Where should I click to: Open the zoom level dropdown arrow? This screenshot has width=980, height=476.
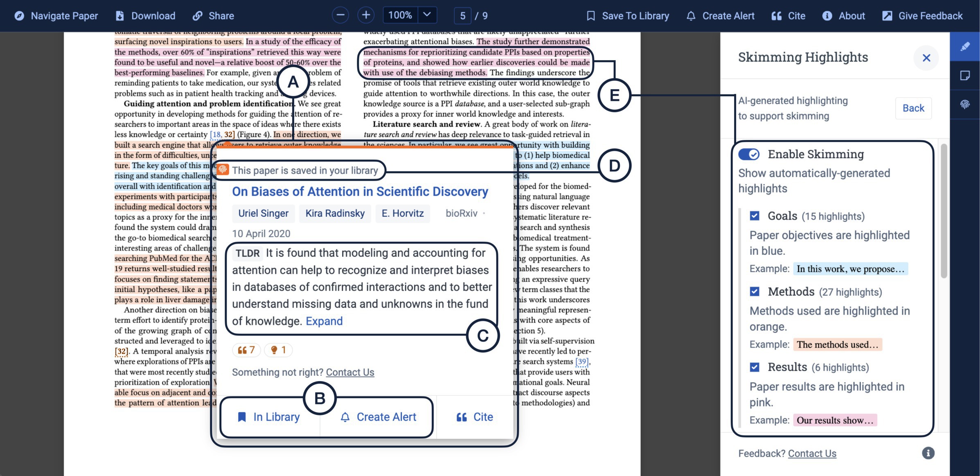(x=427, y=16)
